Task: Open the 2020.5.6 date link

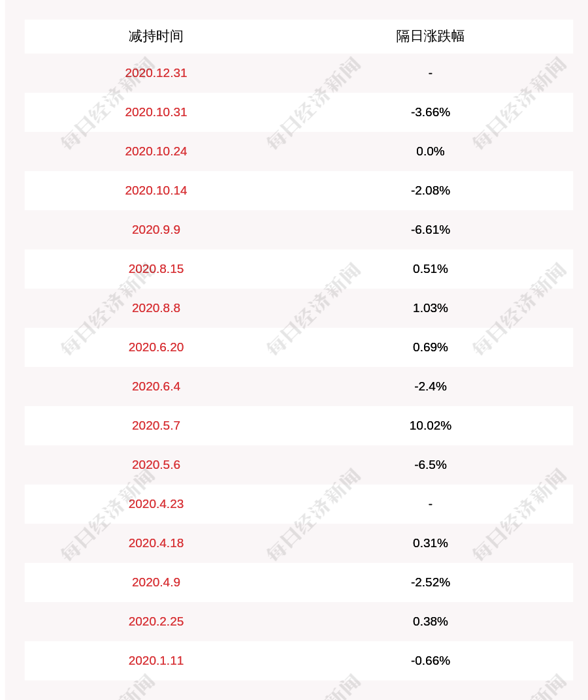Action: point(155,465)
